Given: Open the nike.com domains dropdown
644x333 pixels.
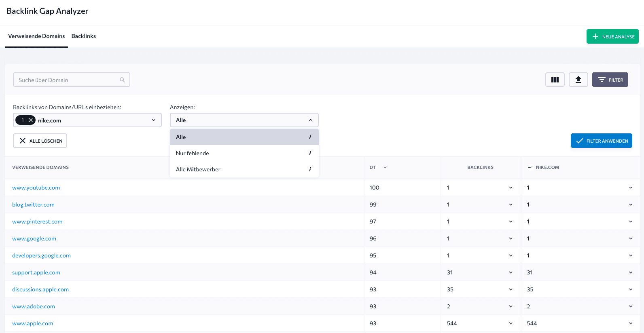Looking at the screenshot, I should 154,120.
